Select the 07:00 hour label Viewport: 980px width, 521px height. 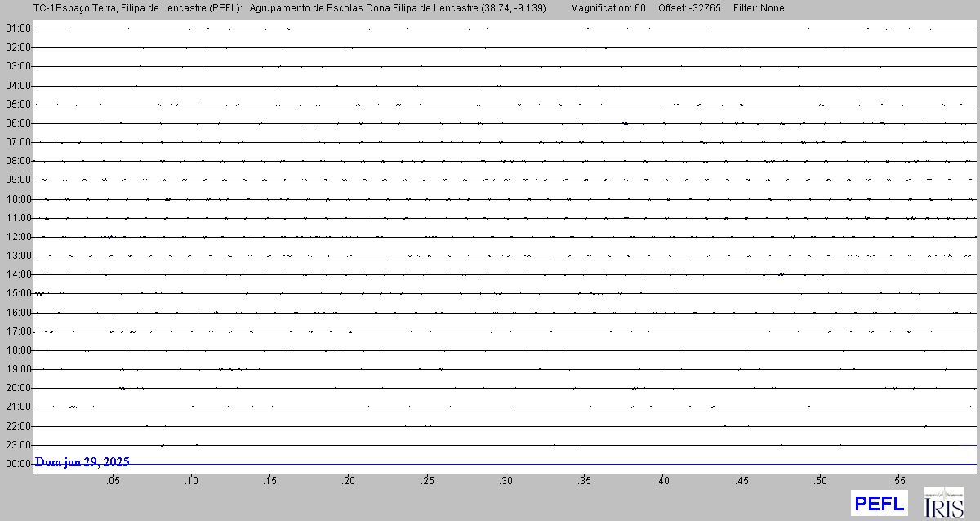click(x=18, y=142)
